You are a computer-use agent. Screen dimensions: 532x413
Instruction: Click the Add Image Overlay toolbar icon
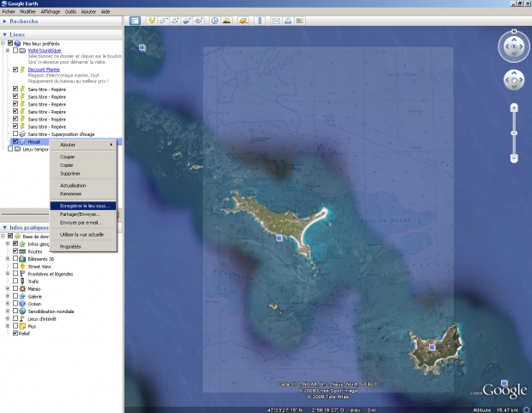click(x=187, y=21)
